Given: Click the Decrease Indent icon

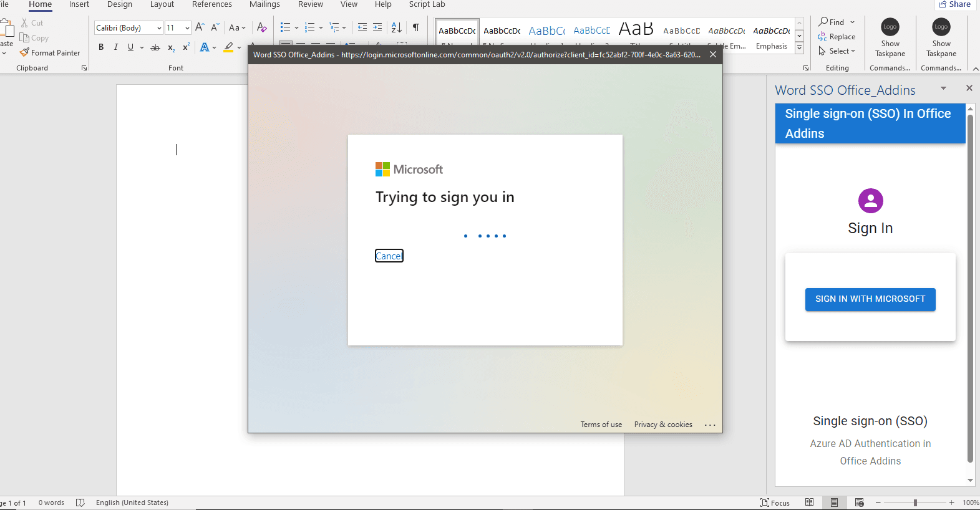Looking at the screenshot, I should [362, 27].
